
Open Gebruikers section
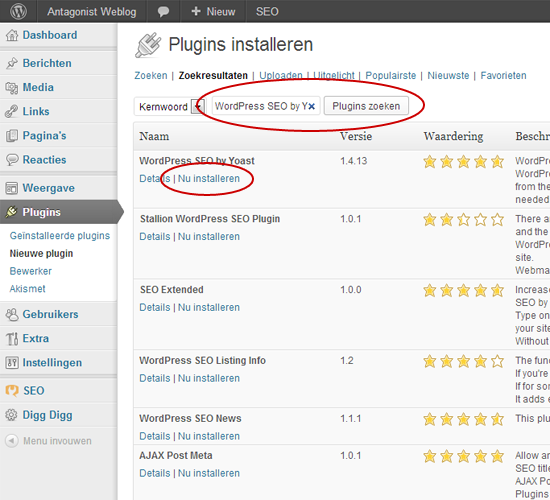(x=51, y=314)
